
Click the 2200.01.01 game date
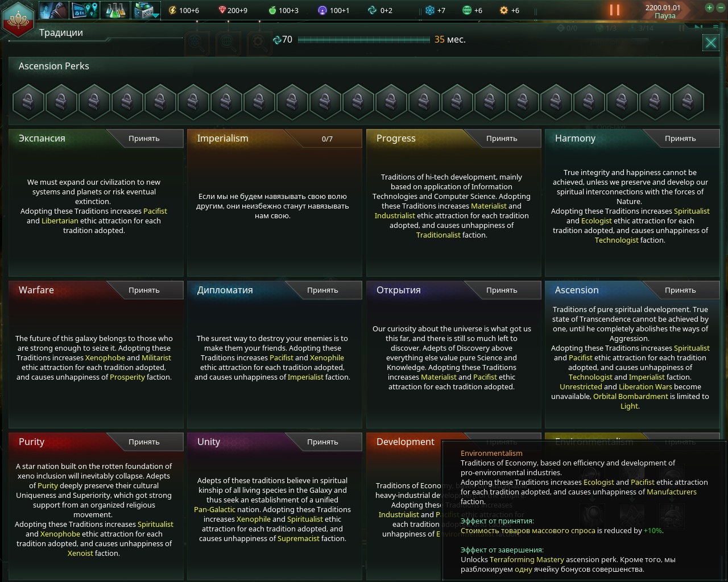(x=663, y=7)
